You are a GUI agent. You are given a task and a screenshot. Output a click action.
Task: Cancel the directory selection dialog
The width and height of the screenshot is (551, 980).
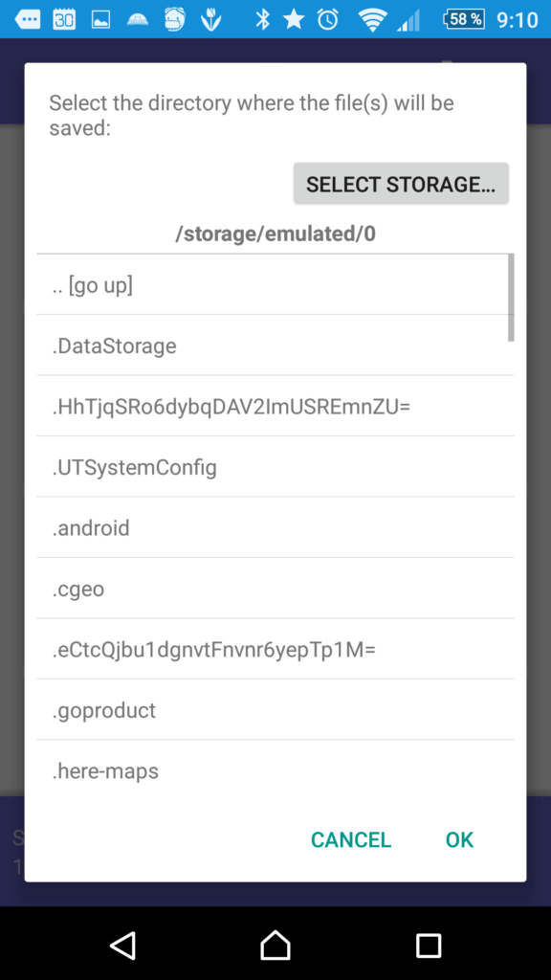point(351,839)
